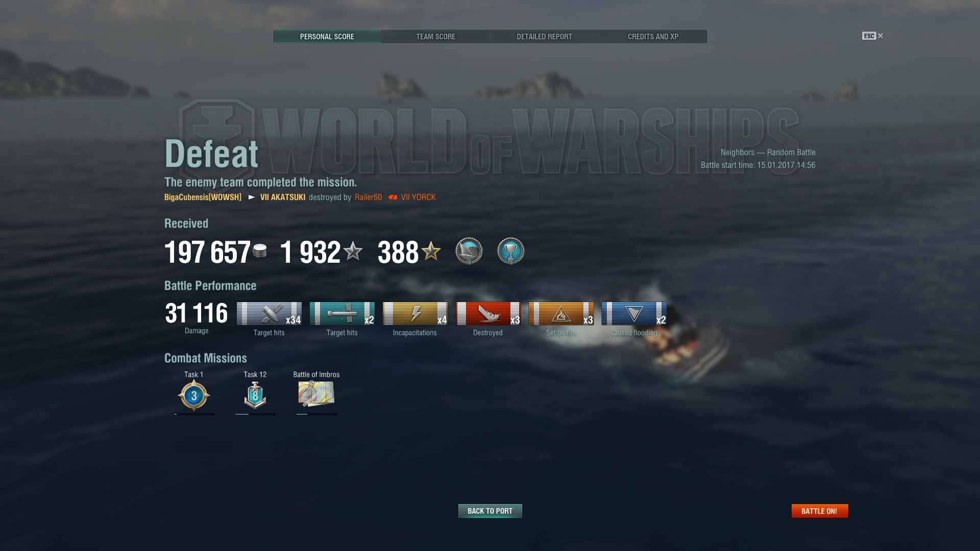Click the Railer60 player name
Viewport: 980px width, 551px height.
(x=369, y=197)
